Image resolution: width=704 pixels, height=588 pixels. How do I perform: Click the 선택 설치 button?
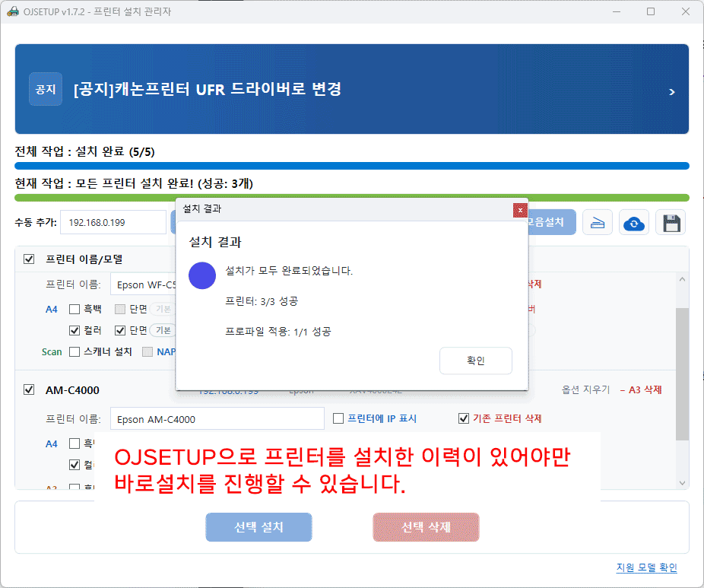[x=258, y=526]
